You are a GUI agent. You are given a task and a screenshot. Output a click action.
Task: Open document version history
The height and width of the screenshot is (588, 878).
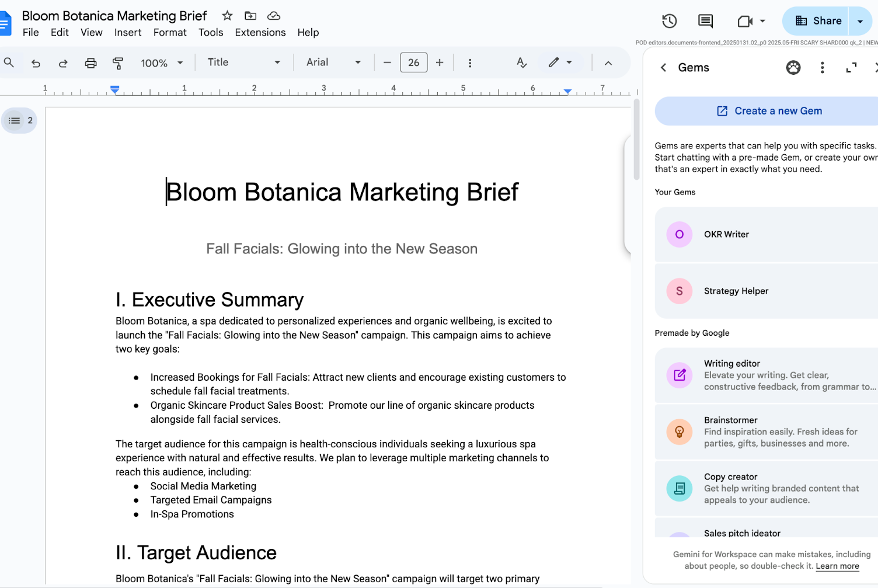[669, 20]
